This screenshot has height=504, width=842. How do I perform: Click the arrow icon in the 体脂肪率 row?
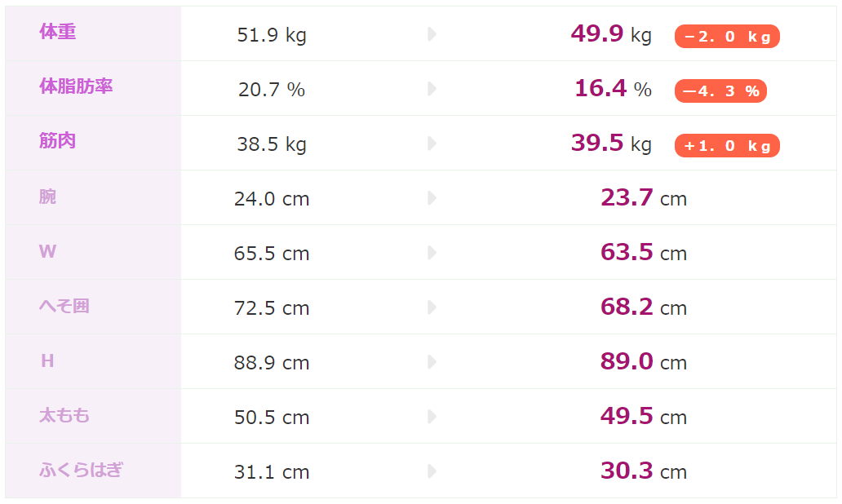click(x=432, y=89)
